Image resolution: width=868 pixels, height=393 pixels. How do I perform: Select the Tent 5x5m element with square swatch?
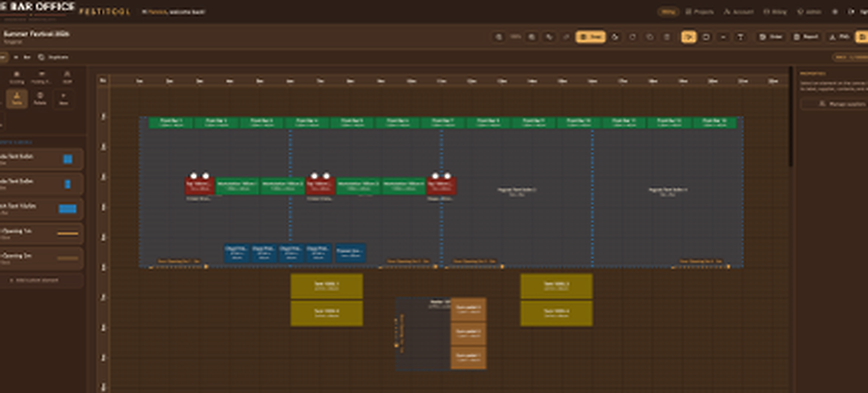(x=41, y=159)
